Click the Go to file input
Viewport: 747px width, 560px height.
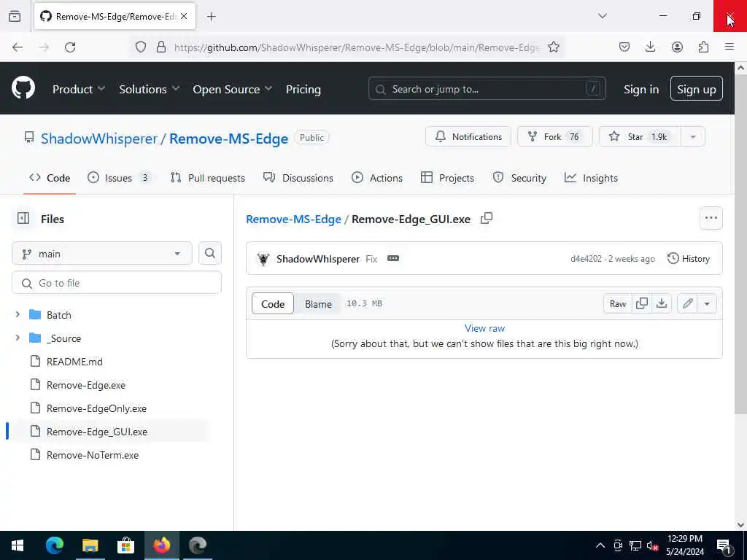click(x=117, y=283)
